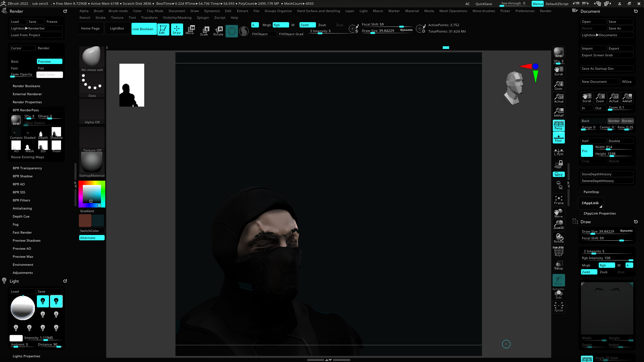Screen dimensions: 644x362
Task: Open the Xpose tool icon
Action: point(558,307)
